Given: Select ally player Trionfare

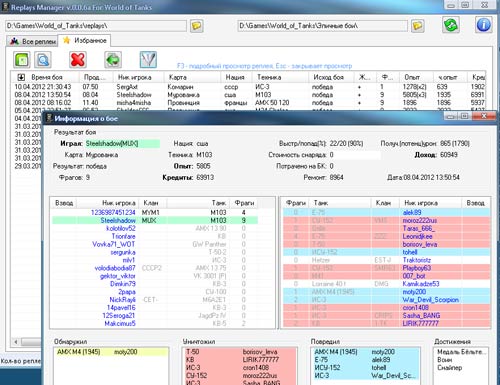Looking at the screenshot, I should click(155, 236).
